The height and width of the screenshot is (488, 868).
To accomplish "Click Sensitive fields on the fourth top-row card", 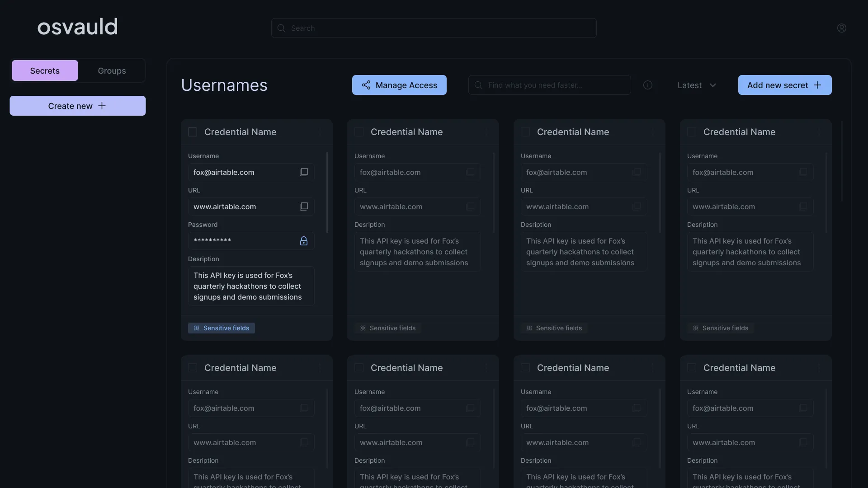I will point(721,328).
